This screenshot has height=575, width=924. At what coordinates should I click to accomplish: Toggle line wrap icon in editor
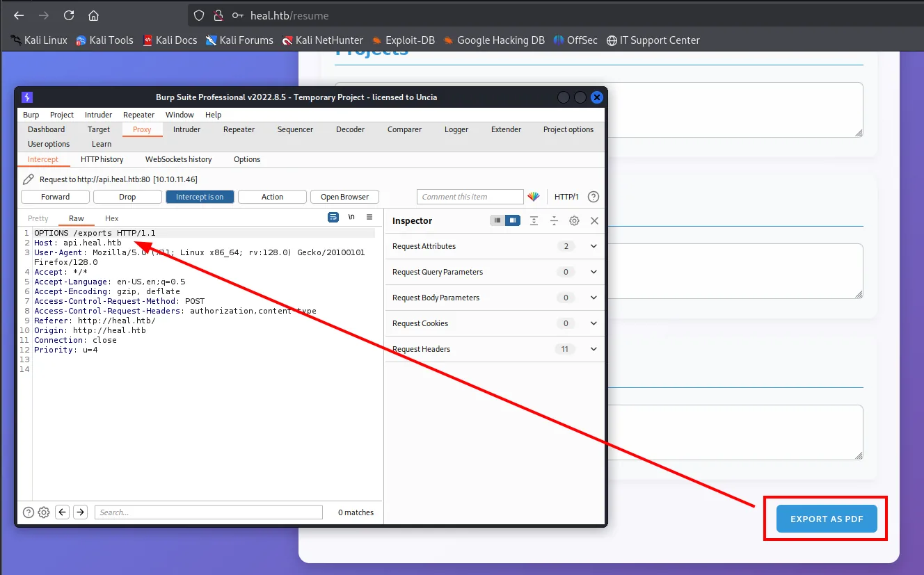click(333, 217)
